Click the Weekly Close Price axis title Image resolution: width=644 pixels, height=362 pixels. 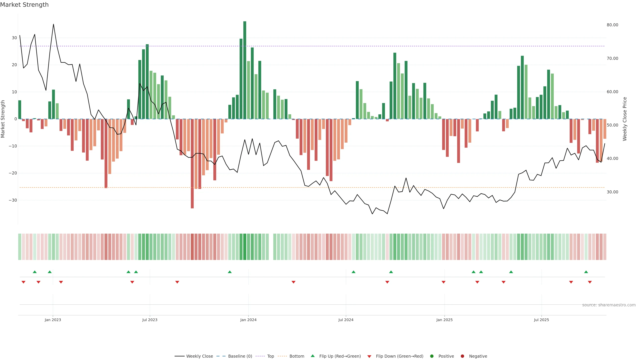pos(625,119)
